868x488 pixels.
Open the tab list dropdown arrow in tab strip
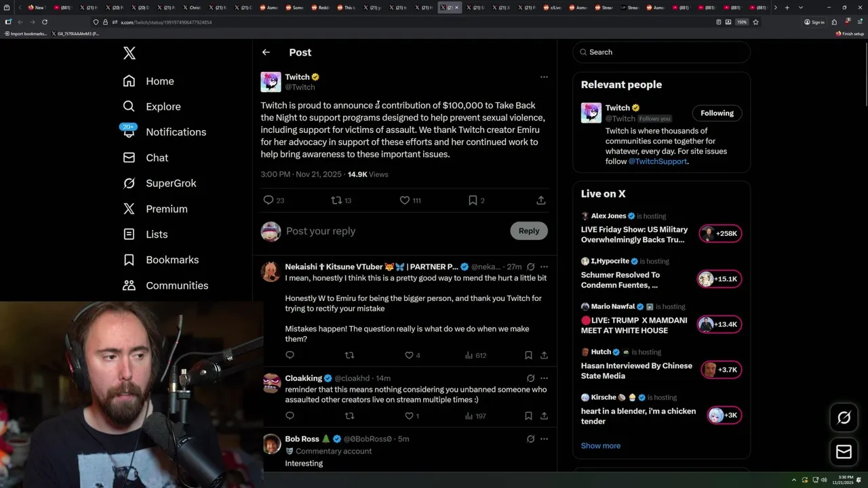tap(801, 7)
